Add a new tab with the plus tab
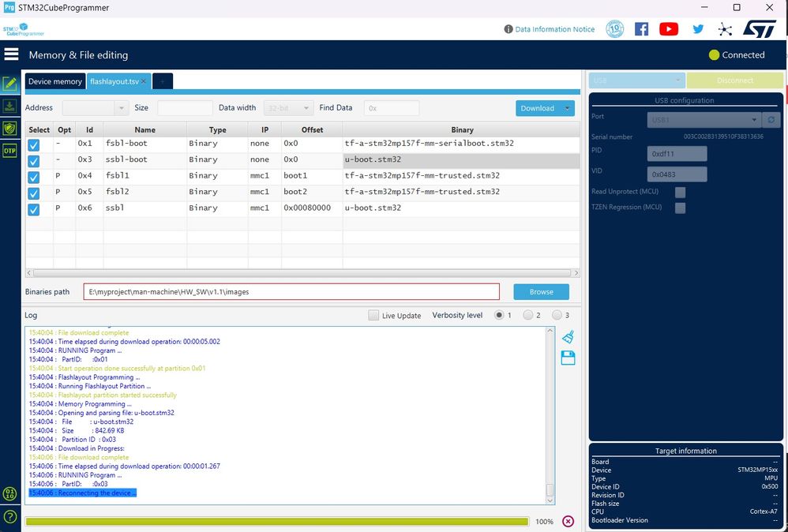The image size is (788, 532). click(163, 81)
